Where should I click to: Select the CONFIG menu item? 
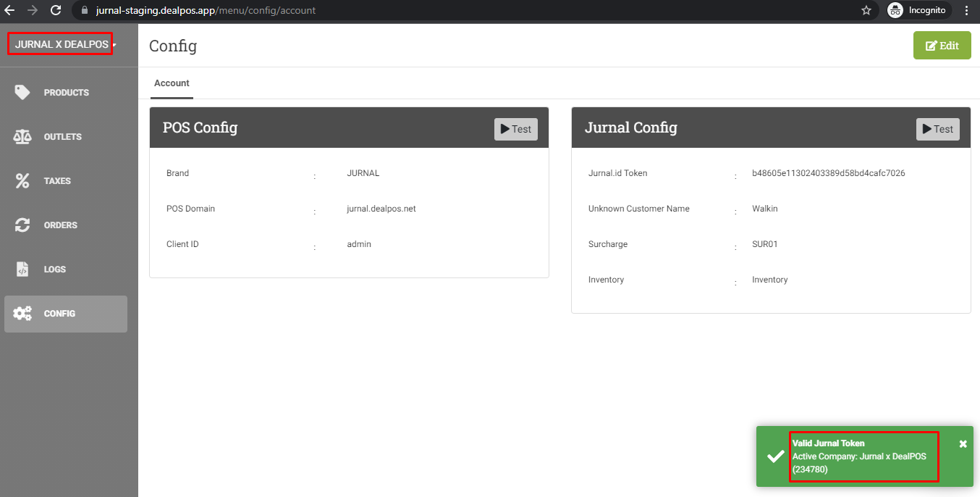pos(66,314)
